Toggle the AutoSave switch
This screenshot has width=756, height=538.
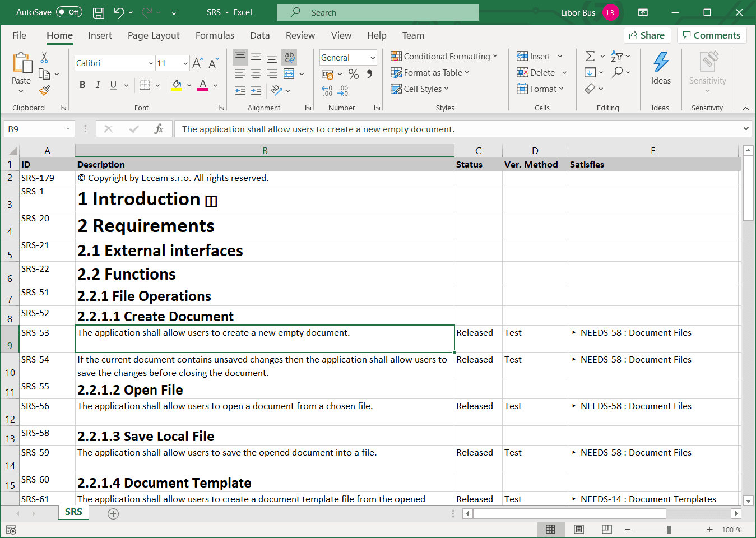coord(69,12)
